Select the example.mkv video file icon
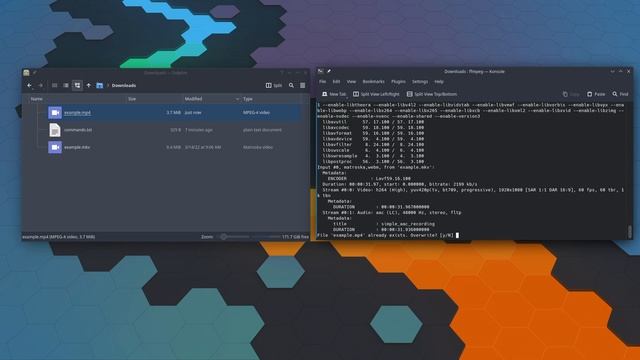Screen dimensions: 640x360 pyautogui.click(x=55, y=147)
